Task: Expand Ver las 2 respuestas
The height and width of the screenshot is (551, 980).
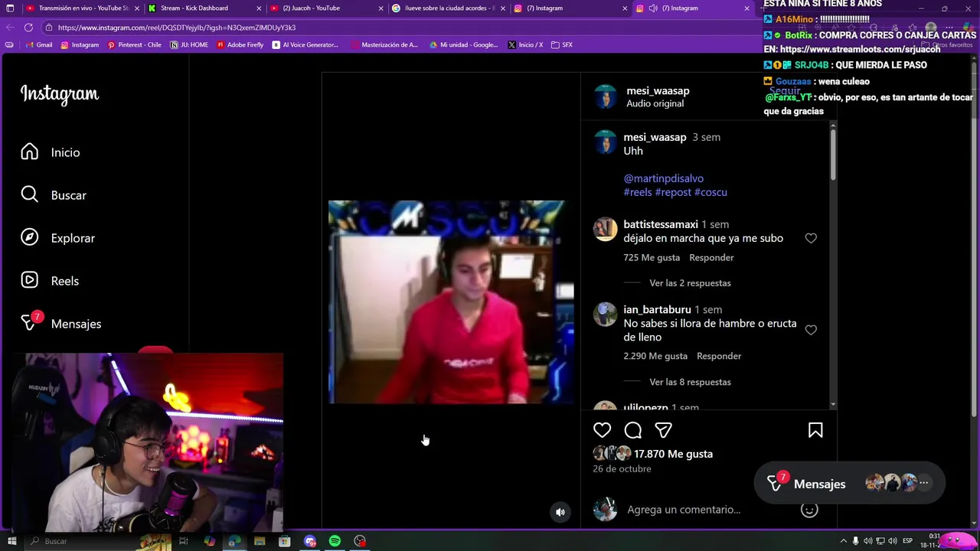Action: coord(690,283)
